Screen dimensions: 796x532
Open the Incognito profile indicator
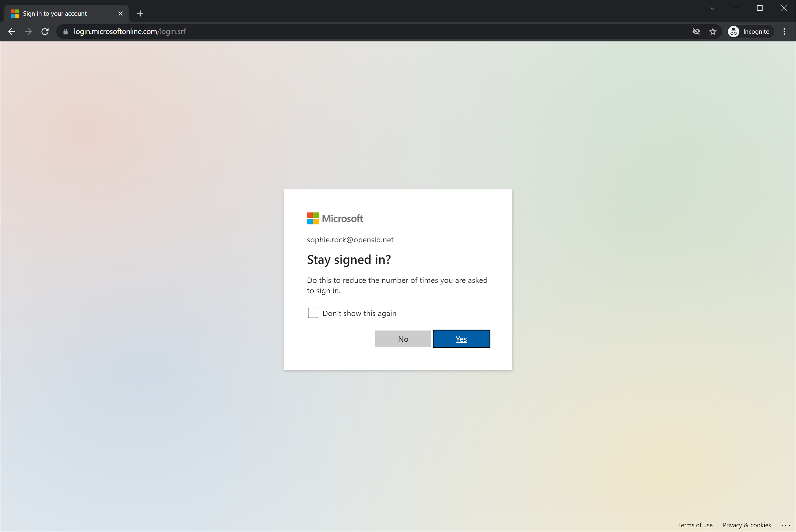click(750, 32)
